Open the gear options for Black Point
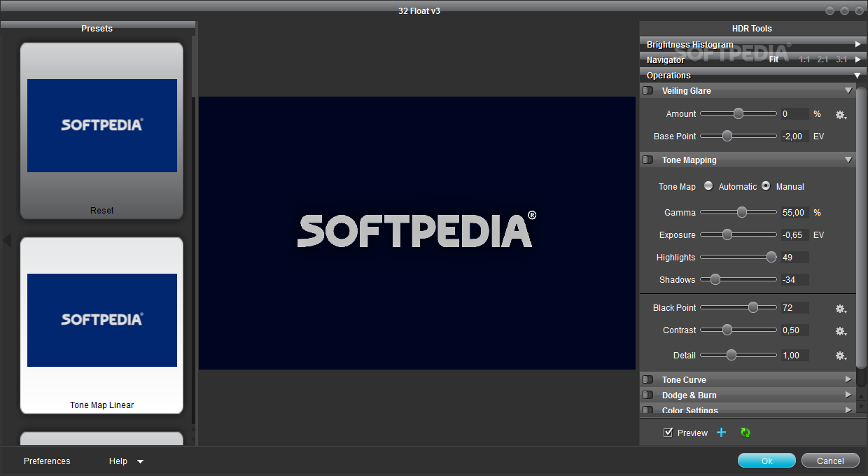The width and height of the screenshot is (868, 476). (x=841, y=308)
